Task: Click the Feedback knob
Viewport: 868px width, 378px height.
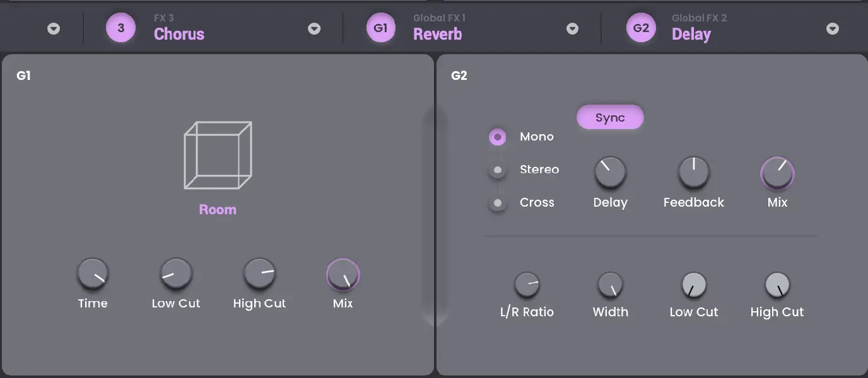Action: pyautogui.click(x=694, y=173)
